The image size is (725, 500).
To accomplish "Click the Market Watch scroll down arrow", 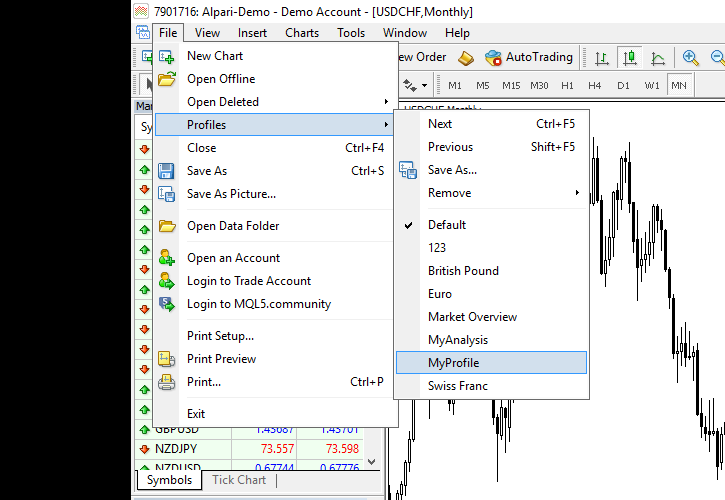I will (x=371, y=462).
